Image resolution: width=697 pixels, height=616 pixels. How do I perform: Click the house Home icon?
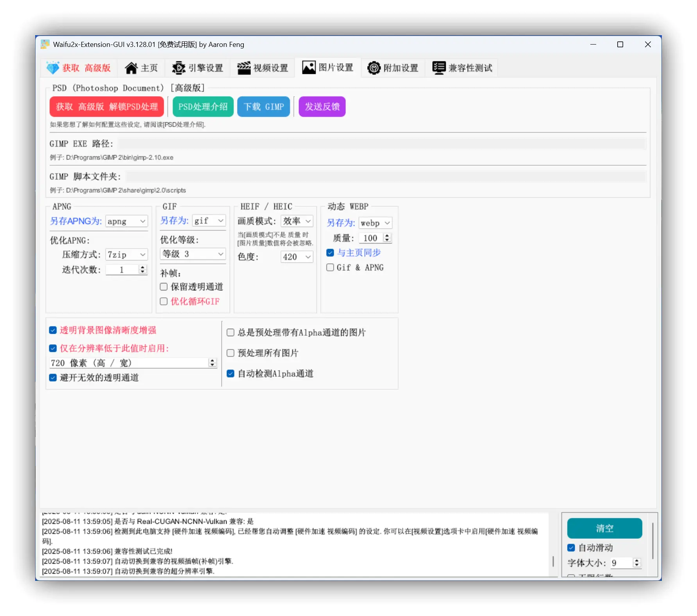pyautogui.click(x=131, y=68)
